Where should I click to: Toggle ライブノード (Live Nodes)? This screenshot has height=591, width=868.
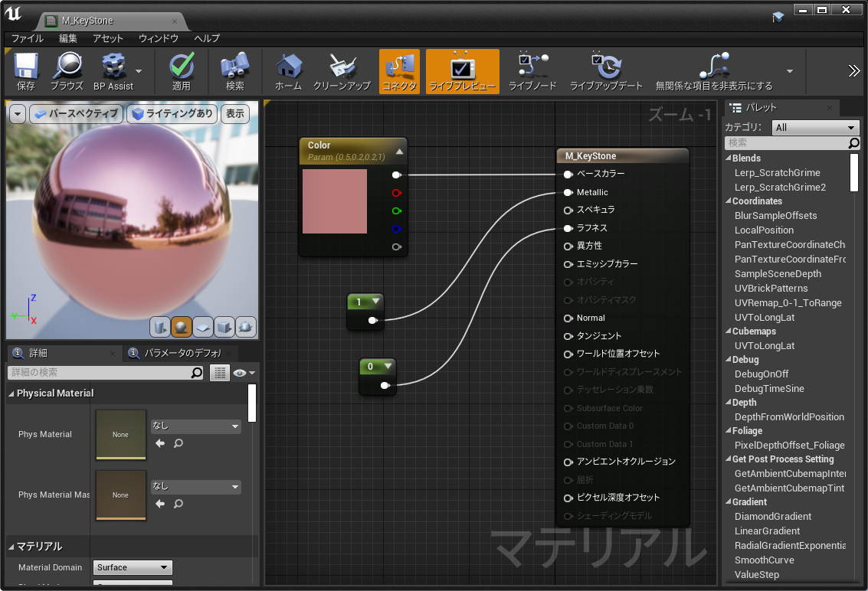pyautogui.click(x=532, y=71)
